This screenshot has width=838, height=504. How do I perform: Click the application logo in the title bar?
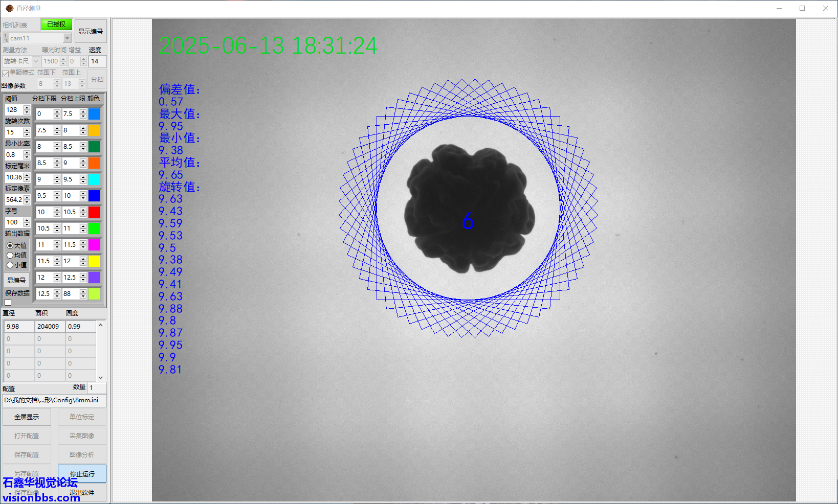(9, 8)
